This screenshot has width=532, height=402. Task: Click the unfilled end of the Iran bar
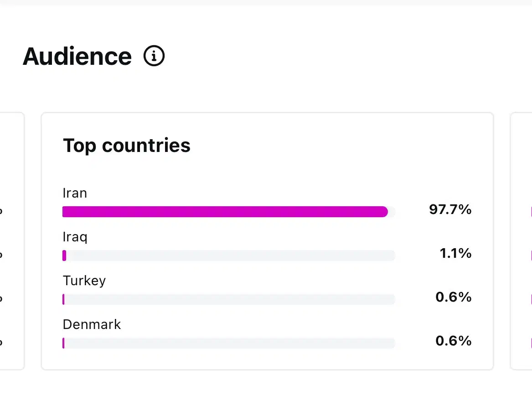(x=392, y=212)
